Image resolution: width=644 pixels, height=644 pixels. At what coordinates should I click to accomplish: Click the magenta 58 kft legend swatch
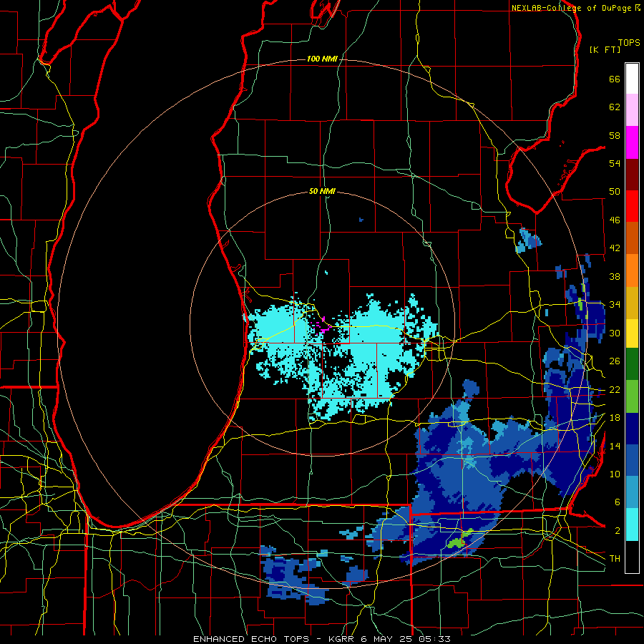point(632,142)
